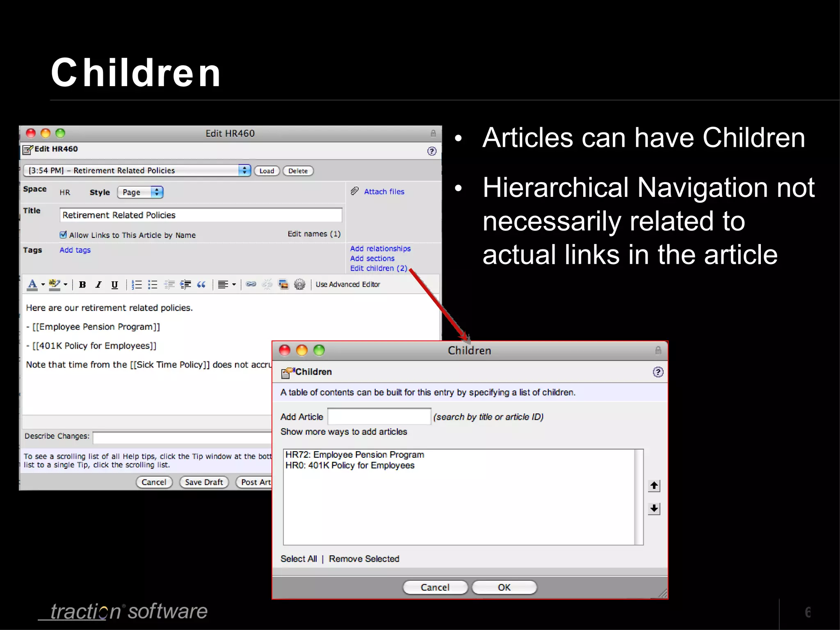Select HR0: 401K Policy for Employees

[350, 465]
